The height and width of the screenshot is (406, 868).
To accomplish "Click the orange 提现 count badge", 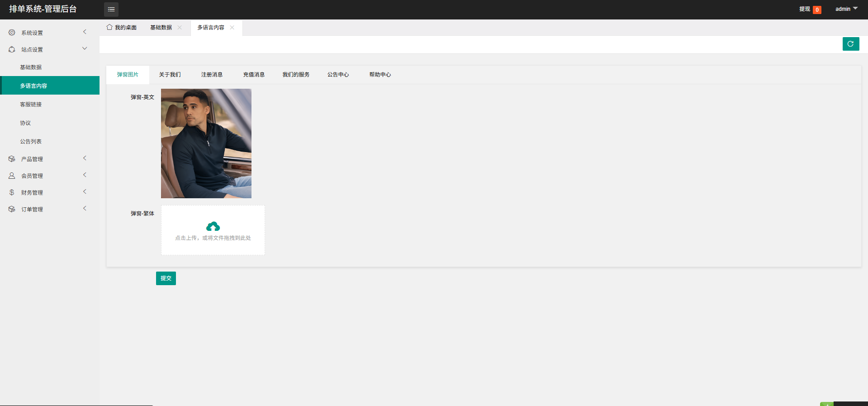I will click(817, 10).
